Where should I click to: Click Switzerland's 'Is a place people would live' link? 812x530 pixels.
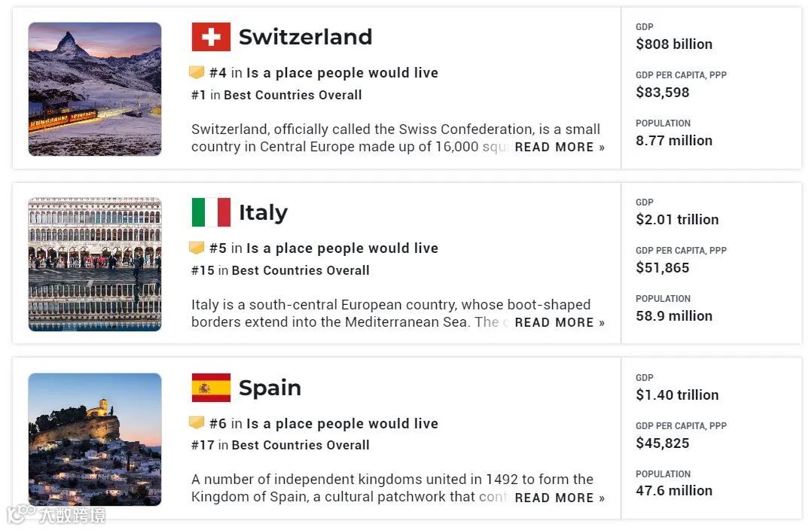pos(342,73)
